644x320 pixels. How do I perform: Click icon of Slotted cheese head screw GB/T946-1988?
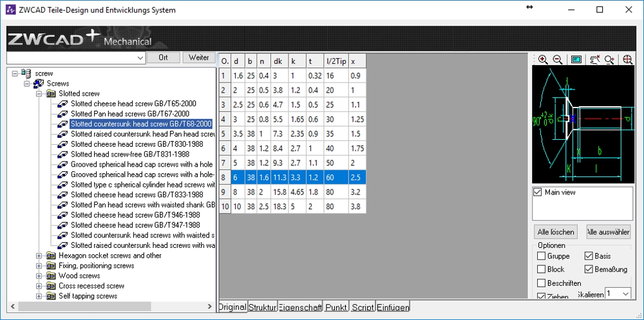[x=62, y=215]
